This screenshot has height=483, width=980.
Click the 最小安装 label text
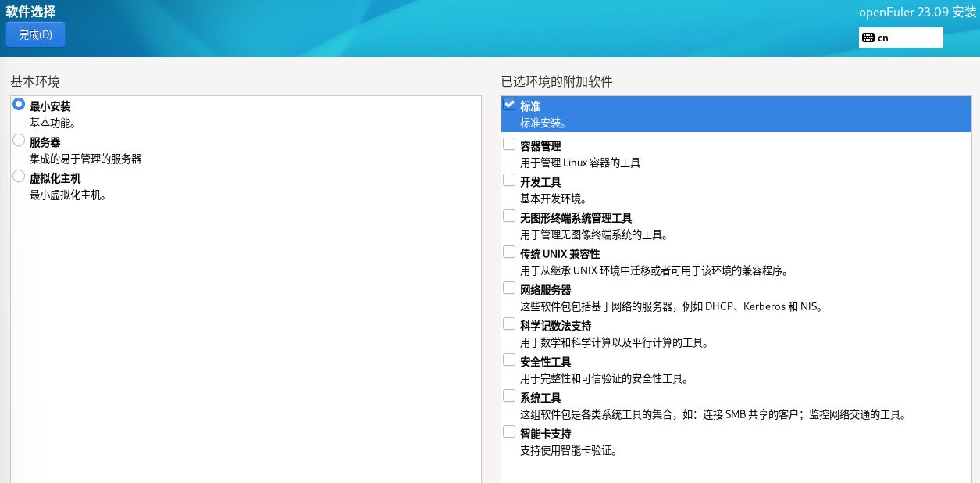click(50, 106)
